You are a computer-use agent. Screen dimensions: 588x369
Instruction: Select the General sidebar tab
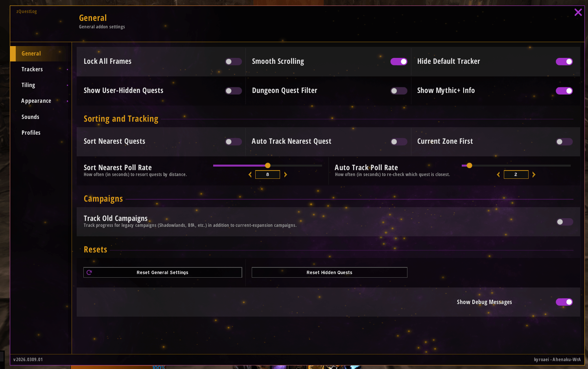[41, 54]
